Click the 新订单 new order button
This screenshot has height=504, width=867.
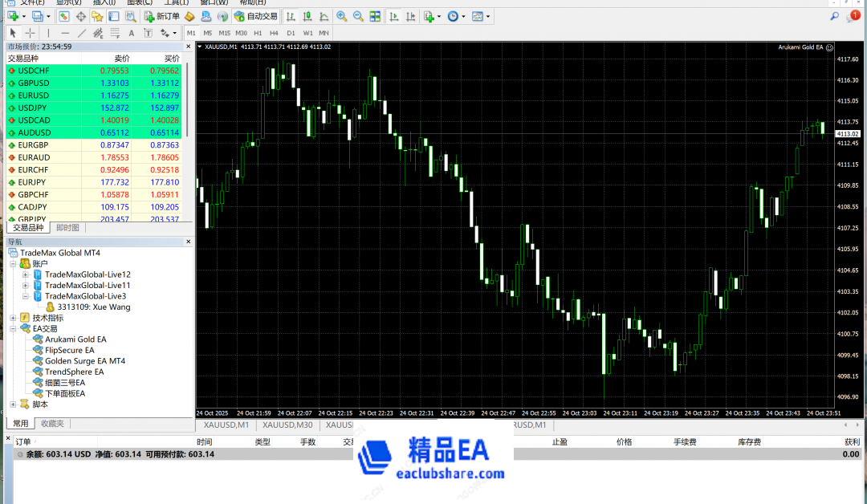tap(161, 17)
